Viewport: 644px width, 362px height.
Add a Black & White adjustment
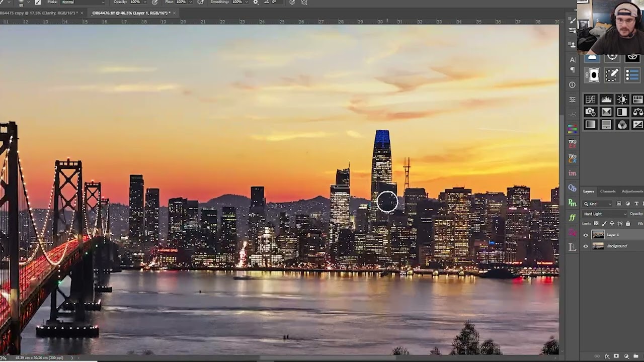[622, 112]
